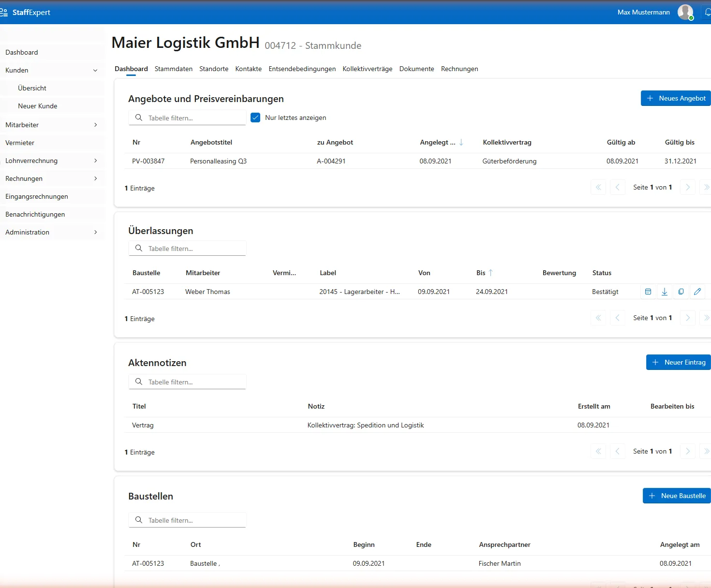Download the Überlassung document for AT-005123
Viewport: 711px width, 588px height.
664,292
